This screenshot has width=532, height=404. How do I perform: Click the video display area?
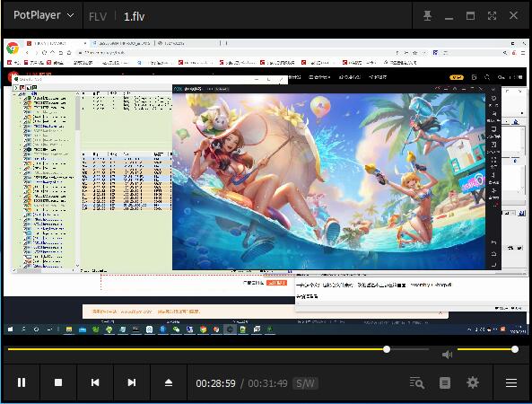[x=266, y=186]
